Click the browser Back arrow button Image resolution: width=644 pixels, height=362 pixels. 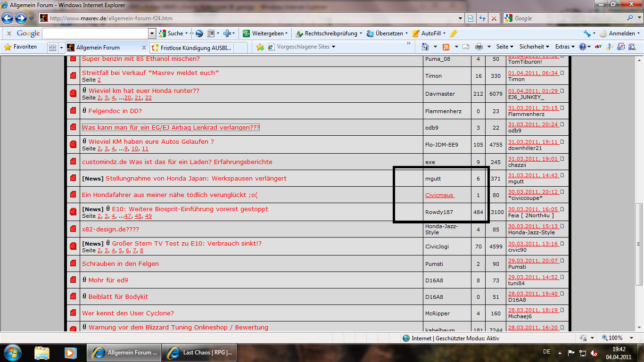tap(8, 18)
